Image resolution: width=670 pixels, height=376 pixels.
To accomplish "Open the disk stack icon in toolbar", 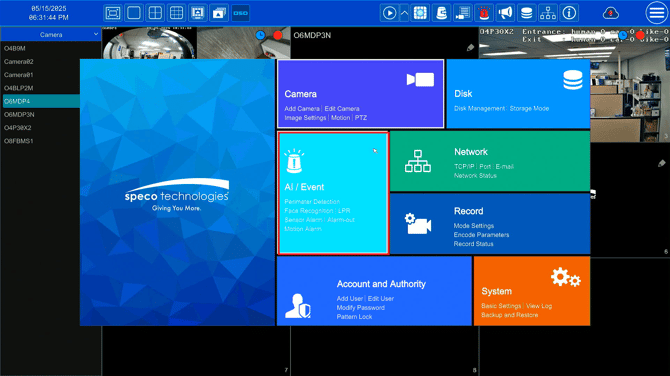I will tap(526, 13).
